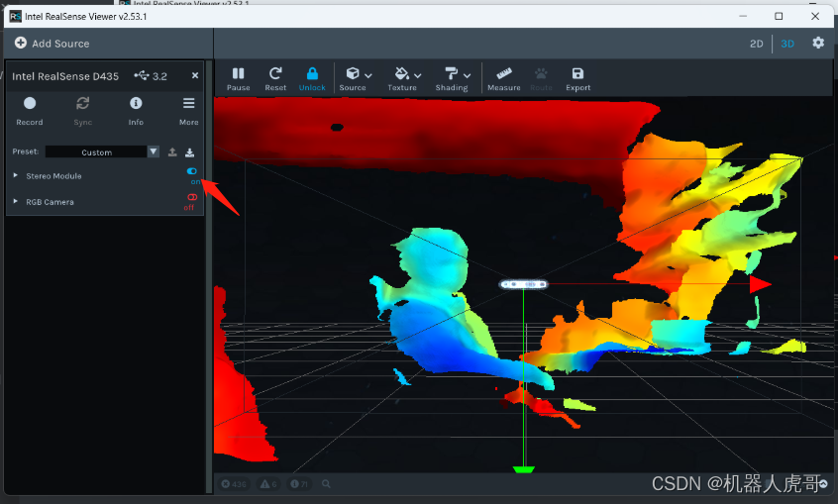Click the upload preset icon

pyautogui.click(x=172, y=151)
